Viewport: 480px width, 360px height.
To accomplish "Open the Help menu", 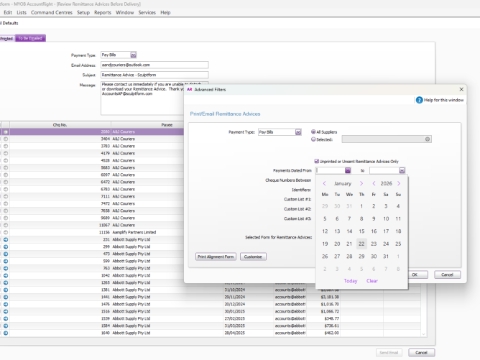I will (165, 12).
